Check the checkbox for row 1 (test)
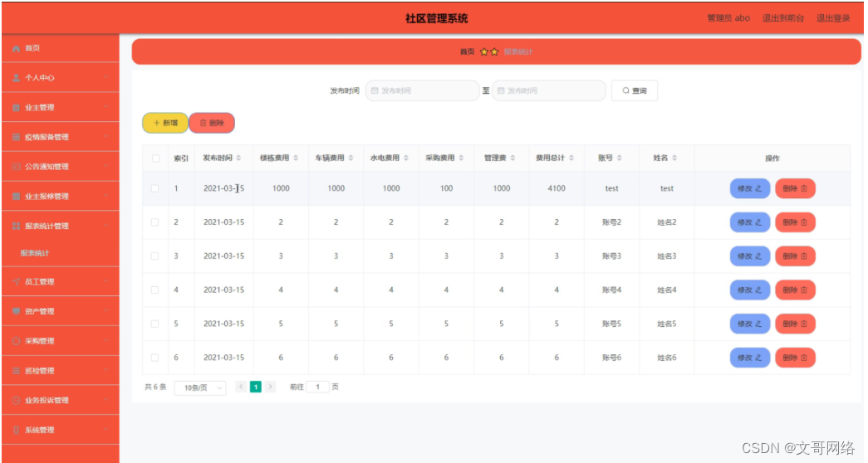The width and height of the screenshot is (868, 463). click(155, 188)
